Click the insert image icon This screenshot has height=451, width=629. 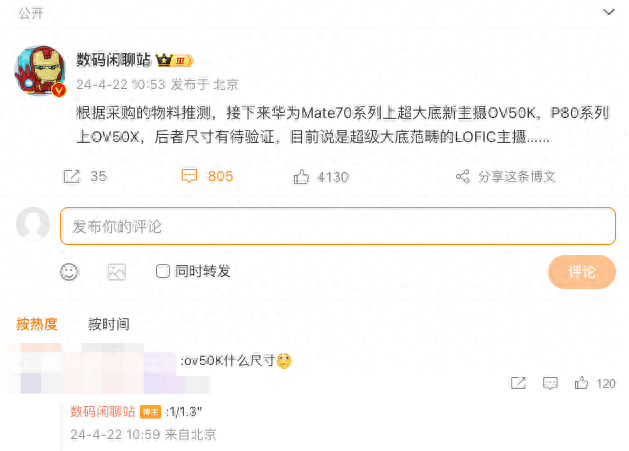point(117,272)
